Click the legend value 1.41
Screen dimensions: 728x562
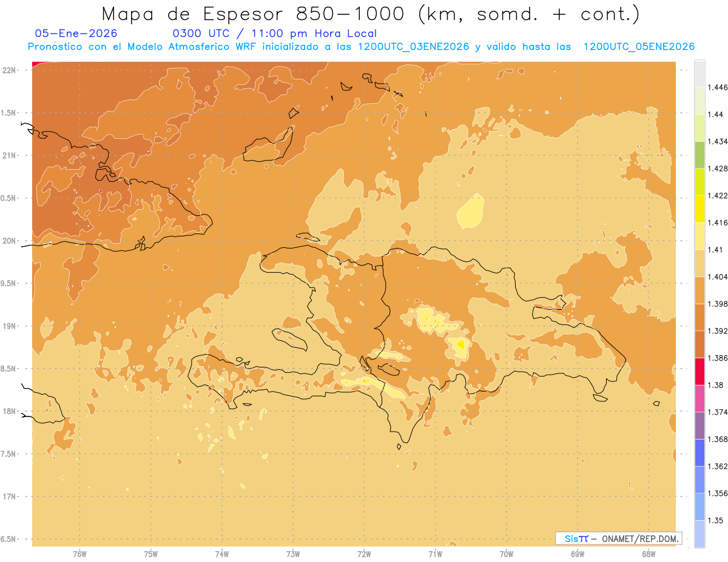[715, 250]
